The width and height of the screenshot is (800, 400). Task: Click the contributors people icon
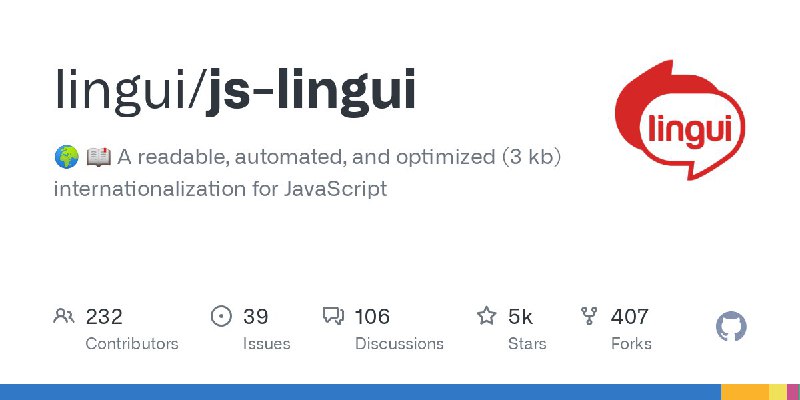click(64, 316)
